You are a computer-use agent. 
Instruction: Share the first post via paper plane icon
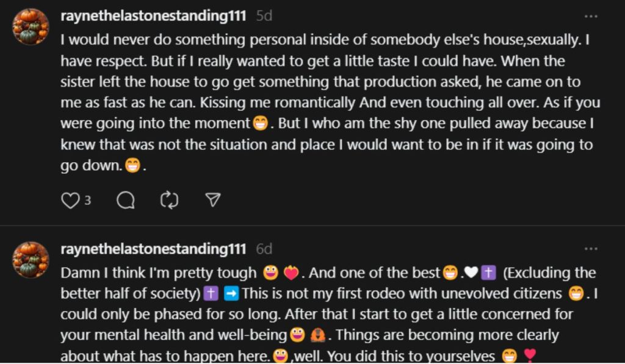click(x=212, y=200)
